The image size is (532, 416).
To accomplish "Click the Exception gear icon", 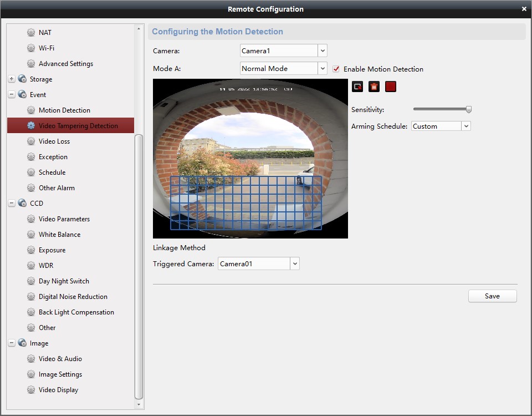I will 30,156.
